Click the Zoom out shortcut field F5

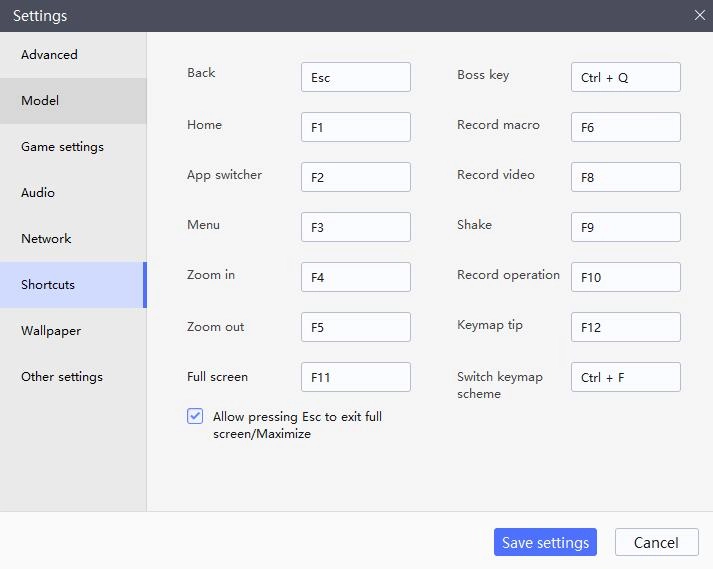tap(356, 327)
